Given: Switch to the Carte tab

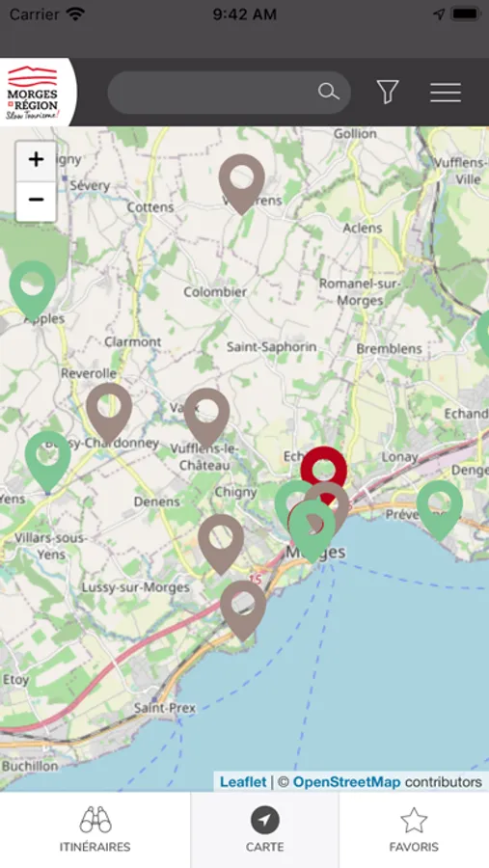Looking at the screenshot, I should 264,829.
